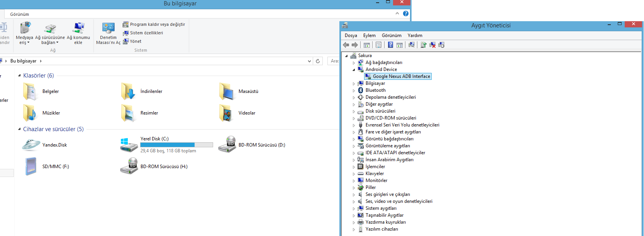Viewport: 644px width, 236px height.
Task: Select BD-ROM Sürücüsü (D:) drive icon
Action: 227,144
